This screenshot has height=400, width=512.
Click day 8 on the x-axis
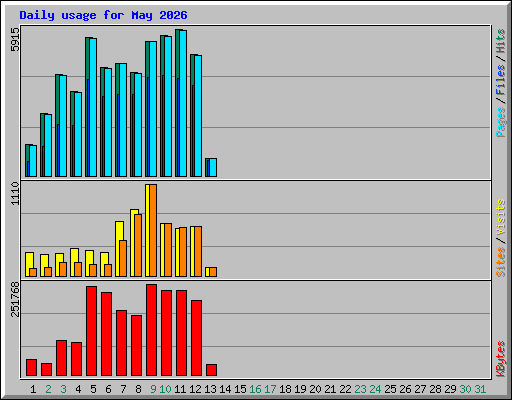[x=138, y=389]
